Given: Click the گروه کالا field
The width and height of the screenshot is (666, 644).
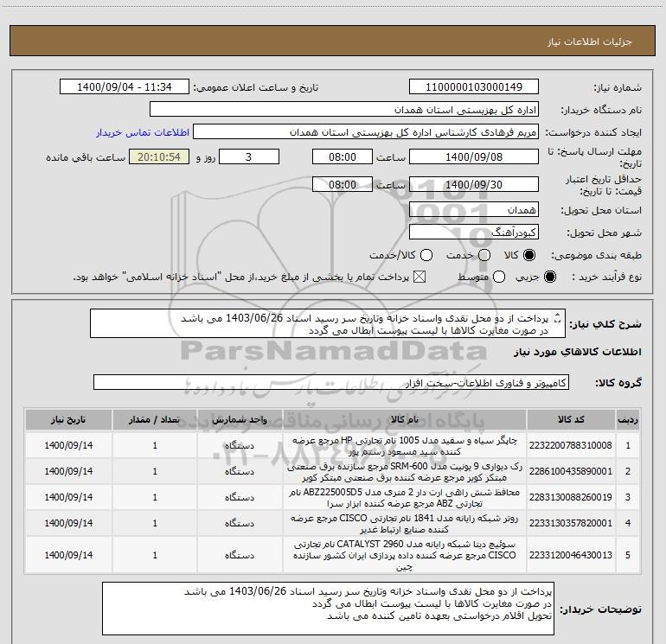Looking at the screenshot, I should tap(331, 382).
